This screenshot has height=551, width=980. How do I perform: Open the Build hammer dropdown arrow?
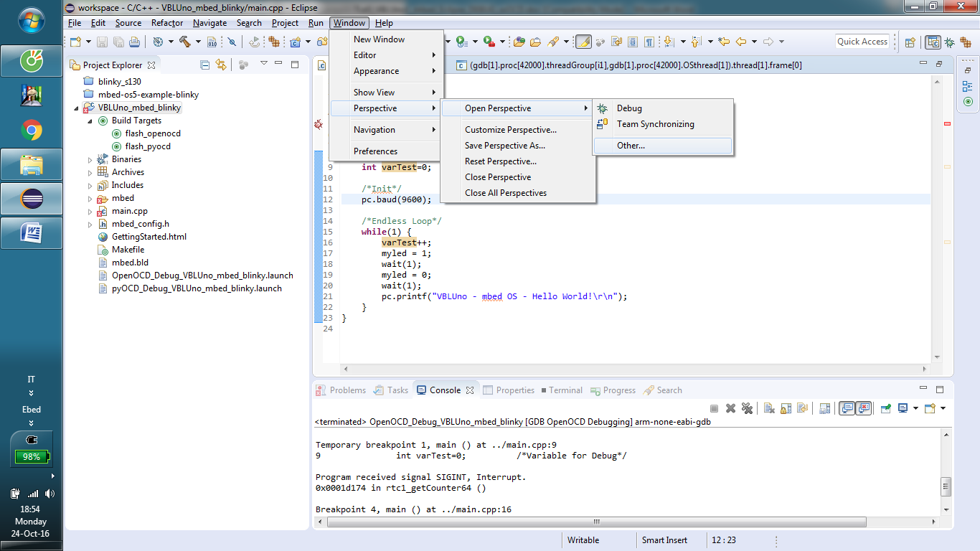[197, 42]
